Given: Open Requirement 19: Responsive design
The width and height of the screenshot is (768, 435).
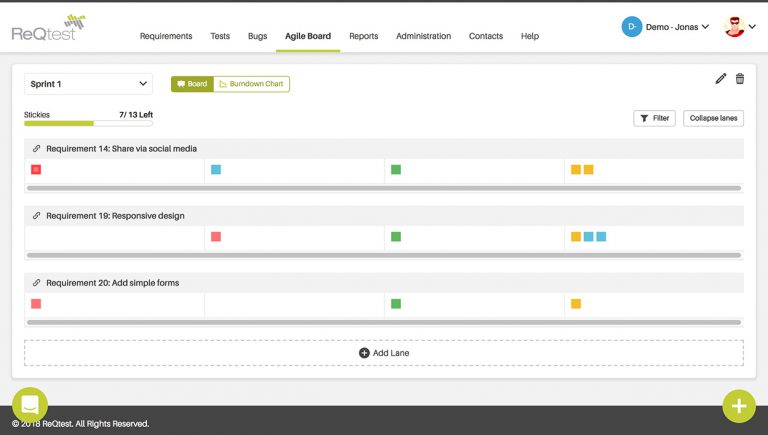Looking at the screenshot, I should 115,216.
